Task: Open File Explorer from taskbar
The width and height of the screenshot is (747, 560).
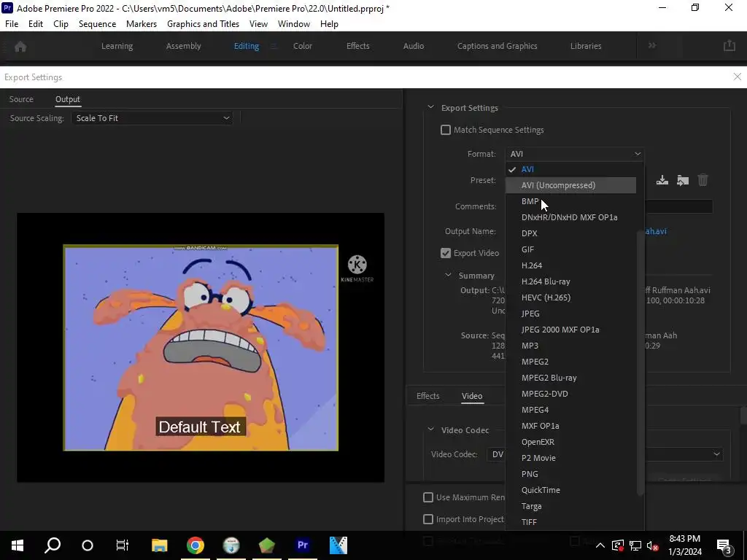Action: point(160,545)
